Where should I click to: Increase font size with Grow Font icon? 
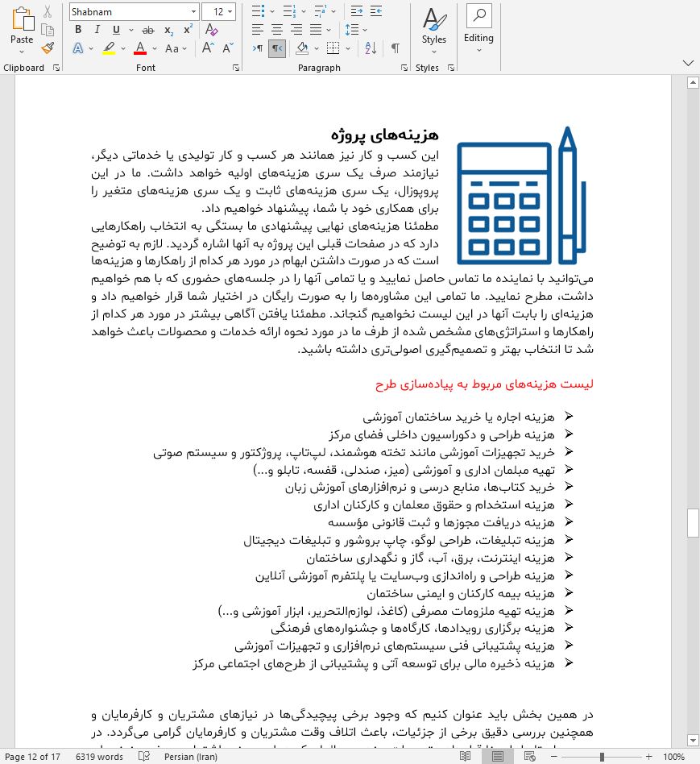coord(208,48)
